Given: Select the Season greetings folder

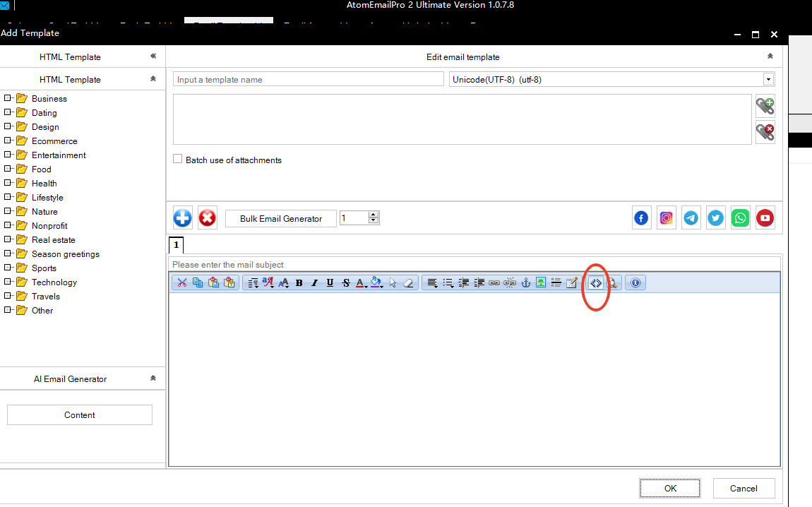Looking at the screenshot, I should [x=65, y=253].
